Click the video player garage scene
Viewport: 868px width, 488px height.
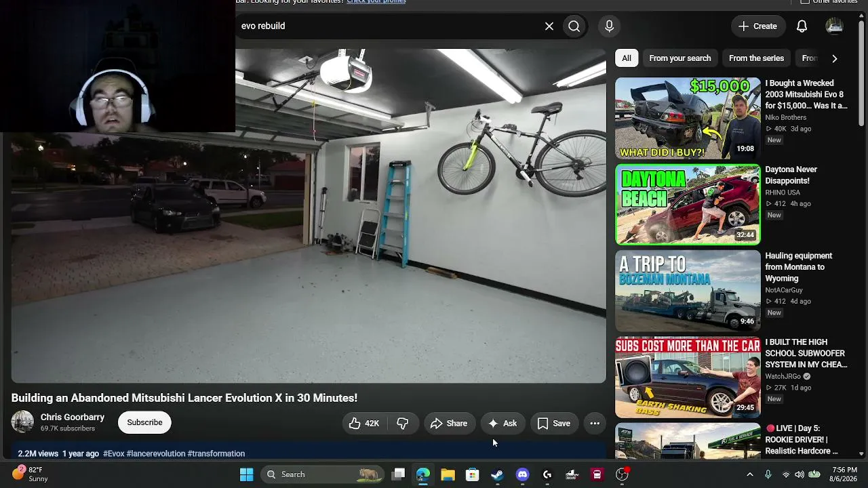(309, 216)
